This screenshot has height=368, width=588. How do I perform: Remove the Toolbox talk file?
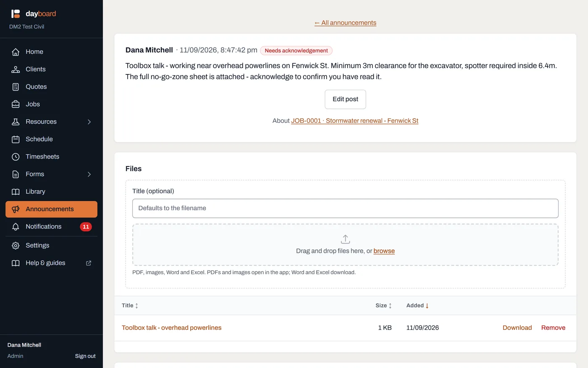pos(553,328)
